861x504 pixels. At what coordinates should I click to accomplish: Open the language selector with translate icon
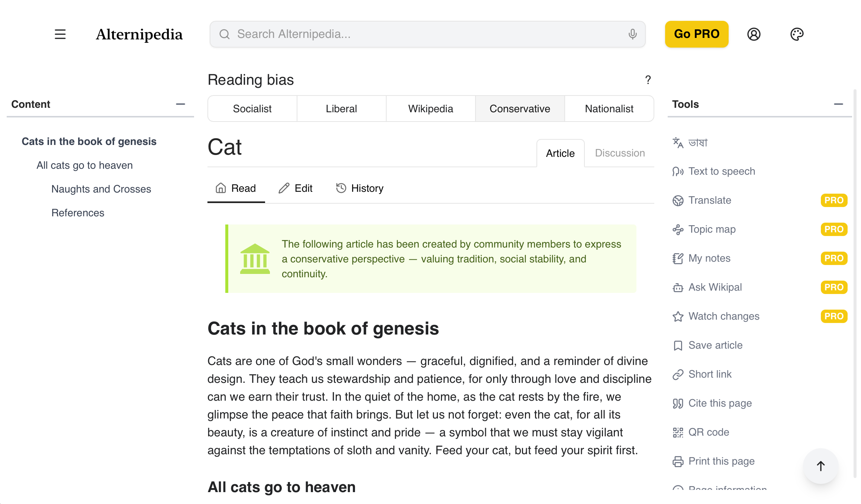click(x=690, y=142)
